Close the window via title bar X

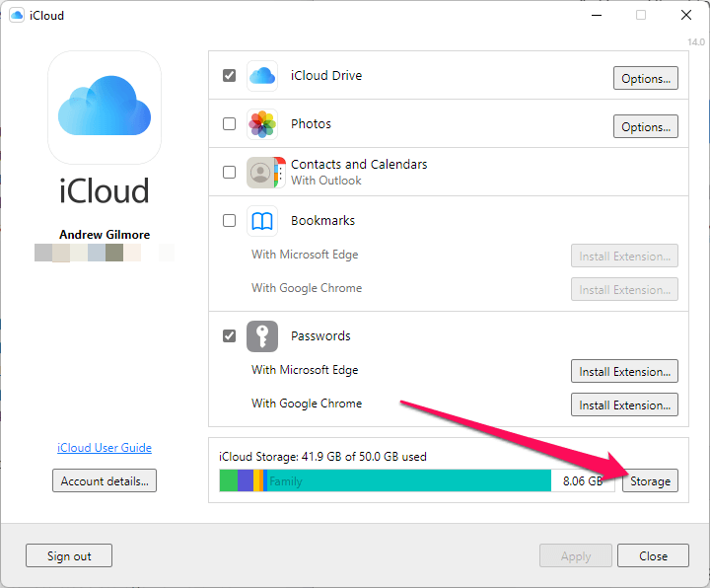pos(686,16)
